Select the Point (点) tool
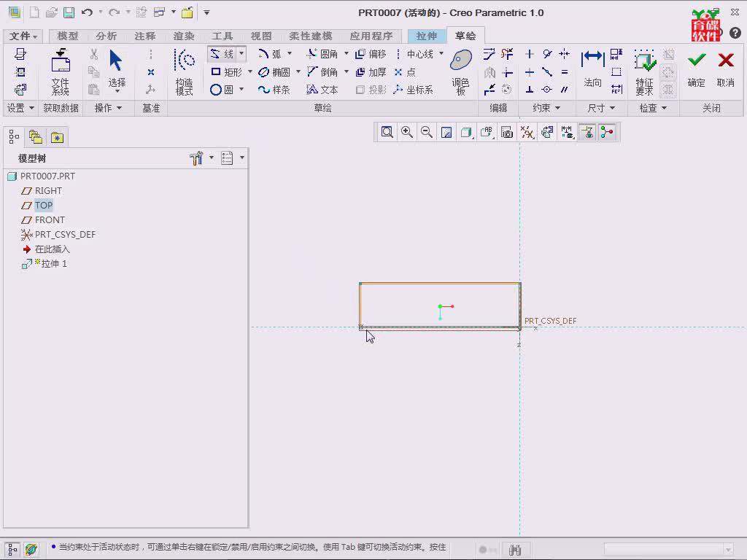The width and height of the screenshot is (747, 560). click(x=406, y=72)
